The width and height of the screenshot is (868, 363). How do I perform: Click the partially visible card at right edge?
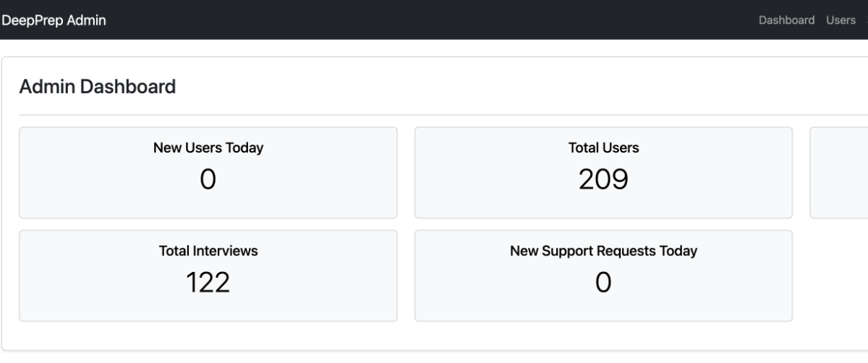tap(841, 172)
